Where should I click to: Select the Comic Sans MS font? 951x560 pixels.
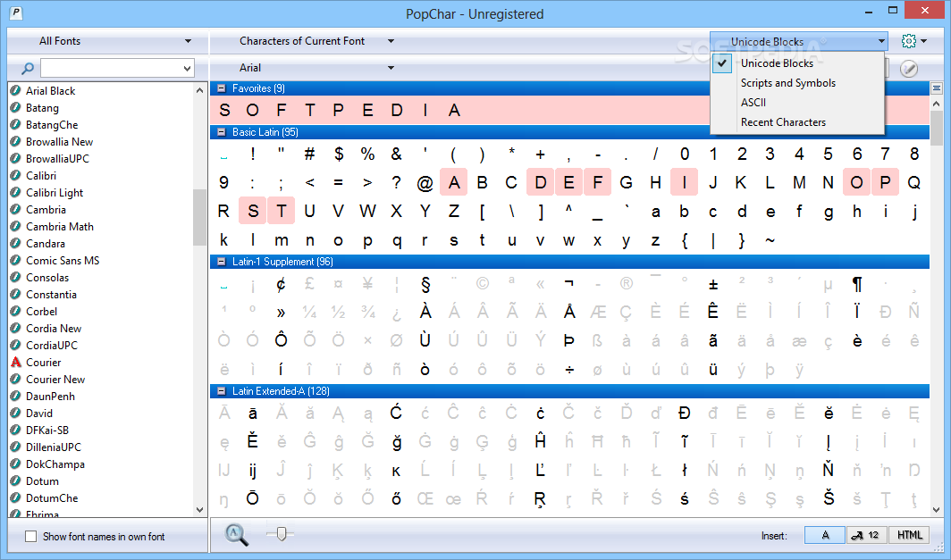tap(63, 261)
